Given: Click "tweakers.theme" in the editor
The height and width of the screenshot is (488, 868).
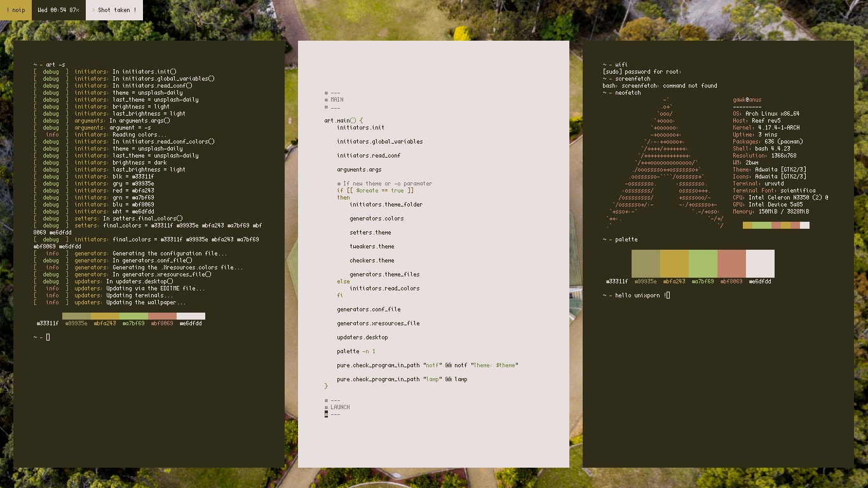Looking at the screenshot, I should [372, 247].
